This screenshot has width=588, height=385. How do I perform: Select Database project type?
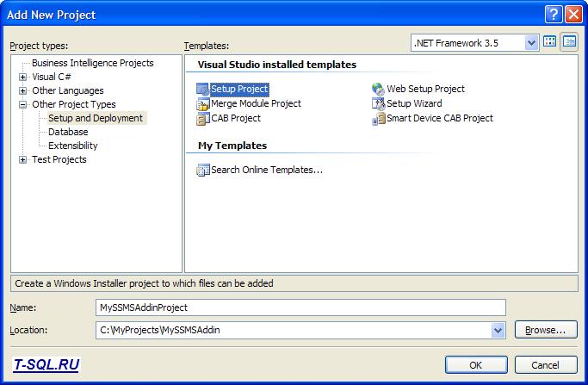click(x=68, y=132)
